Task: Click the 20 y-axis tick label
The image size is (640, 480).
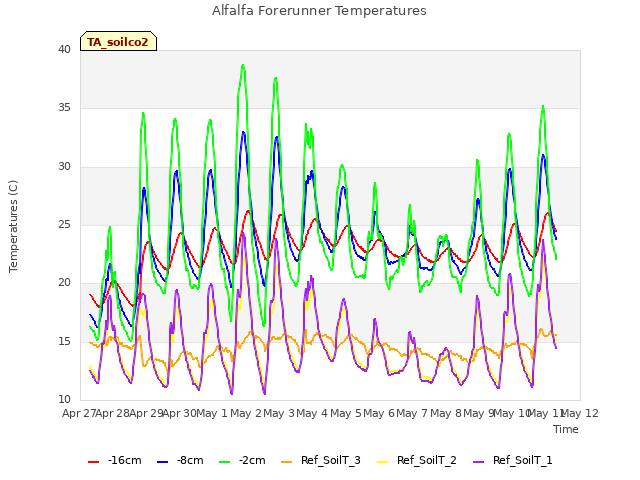Action: pos(64,282)
